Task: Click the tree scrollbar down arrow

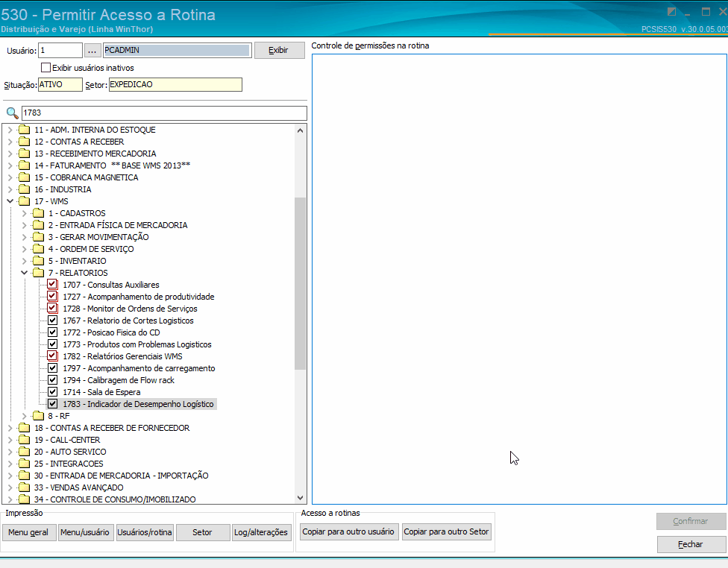Action: pyautogui.click(x=301, y=498)
